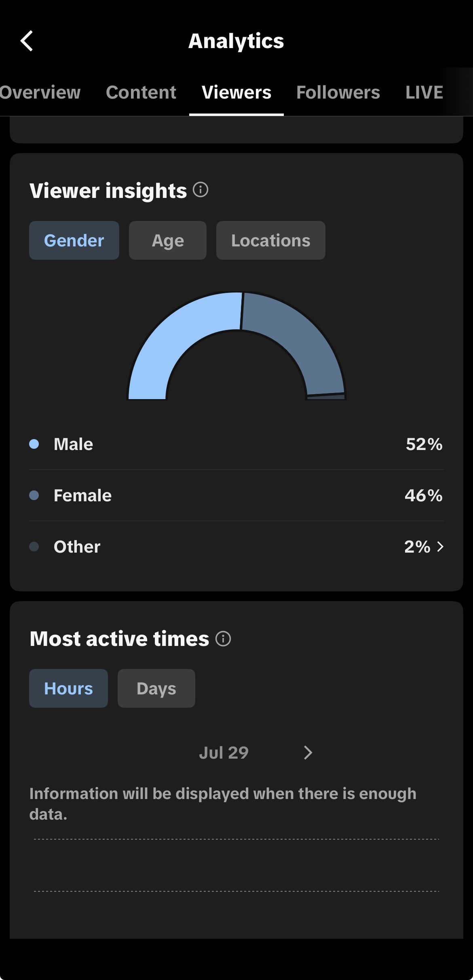Switch to the Content tab

141,93
